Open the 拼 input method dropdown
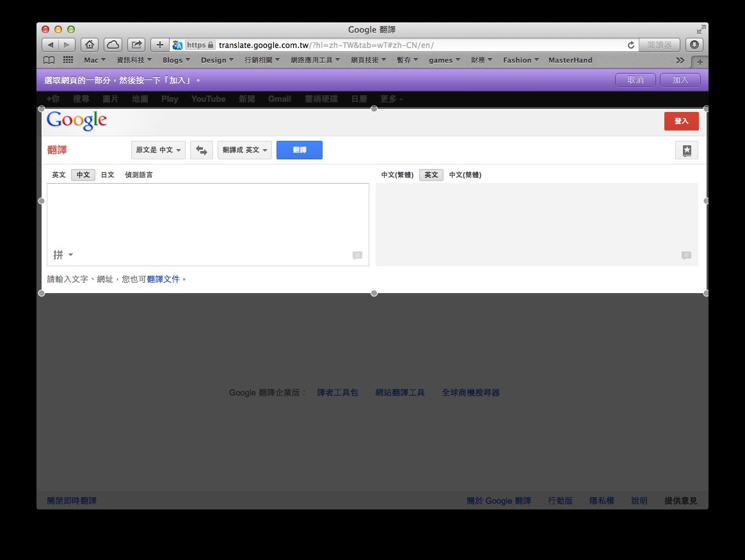The width and height of the screenshot is (745, 560). click(x=63, y=255)
